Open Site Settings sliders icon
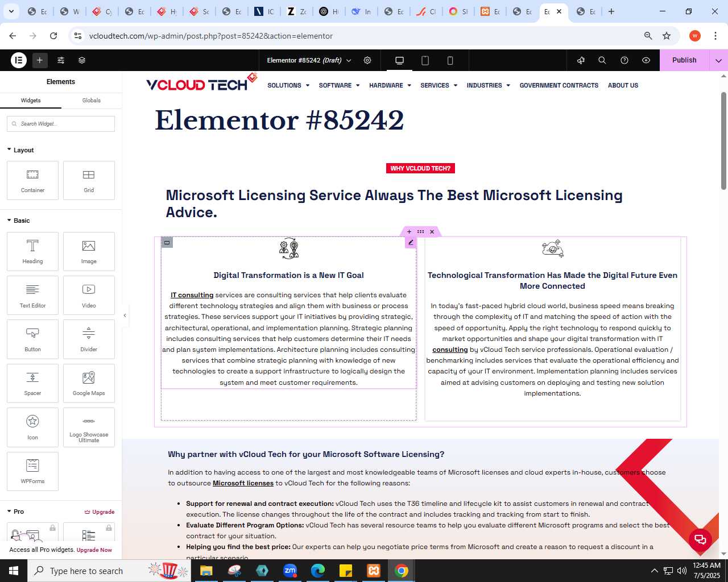This screenshot has height=582, width=728. (61, 60)
